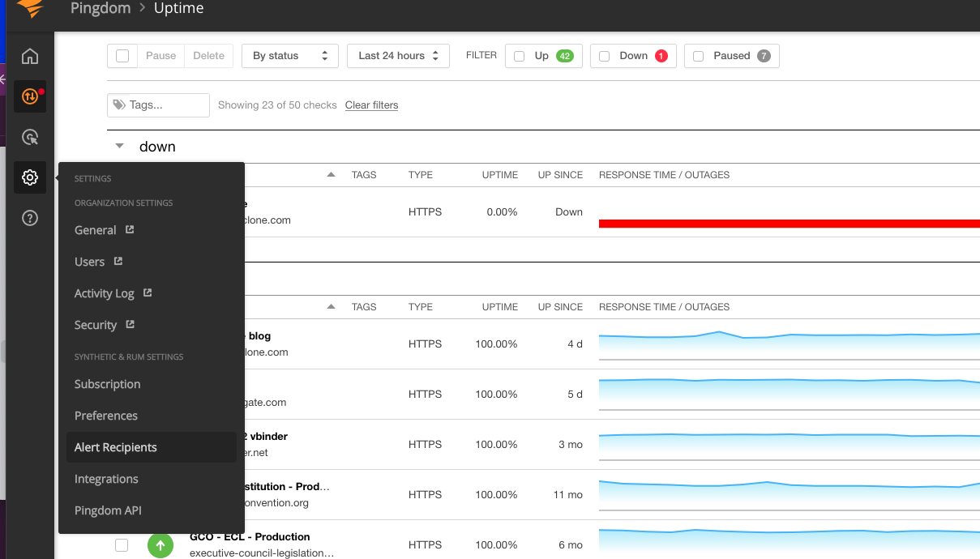Click Pingdom in the breadcrumb
The height and width of the screenshot is (559, 980).
pos(101,9)
